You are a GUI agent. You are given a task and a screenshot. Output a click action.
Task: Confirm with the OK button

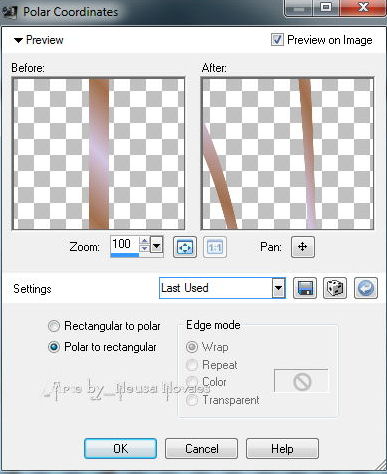pyautogui.click(x=120, y=449)
